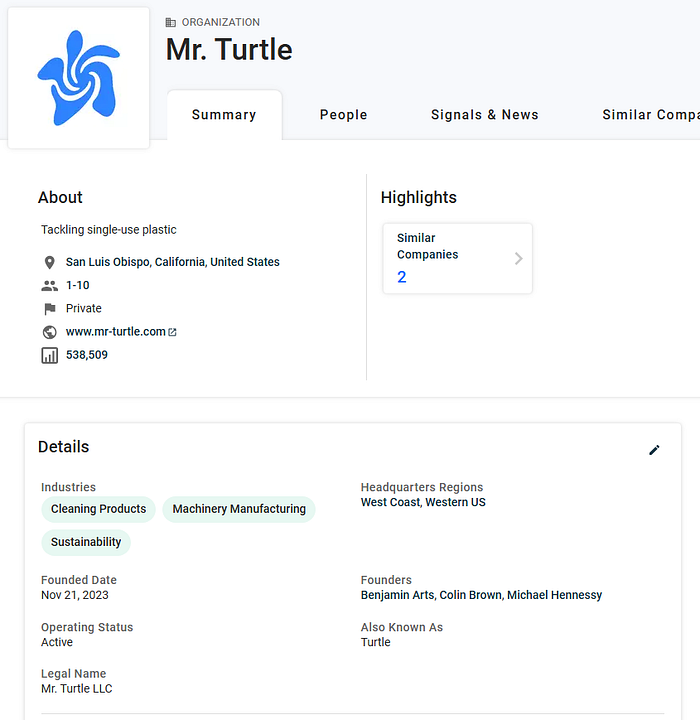Select the Private company type text
Viewport: 700px width, 720px height.
pyautogui.click(x=84, y=308)
